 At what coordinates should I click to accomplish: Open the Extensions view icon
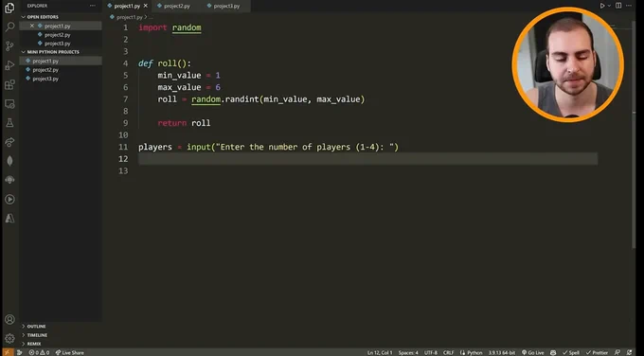9,84
